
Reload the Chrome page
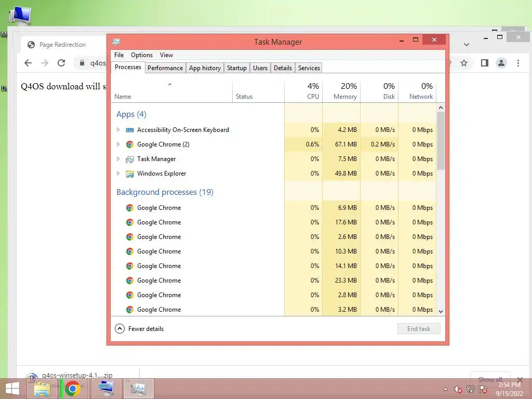[x=61, y=63]
